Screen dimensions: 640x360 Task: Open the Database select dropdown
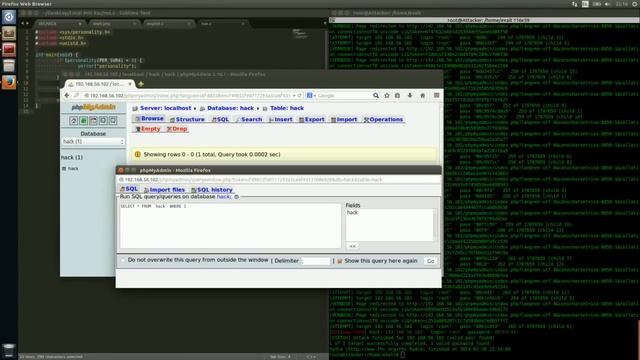pos(93,141)
